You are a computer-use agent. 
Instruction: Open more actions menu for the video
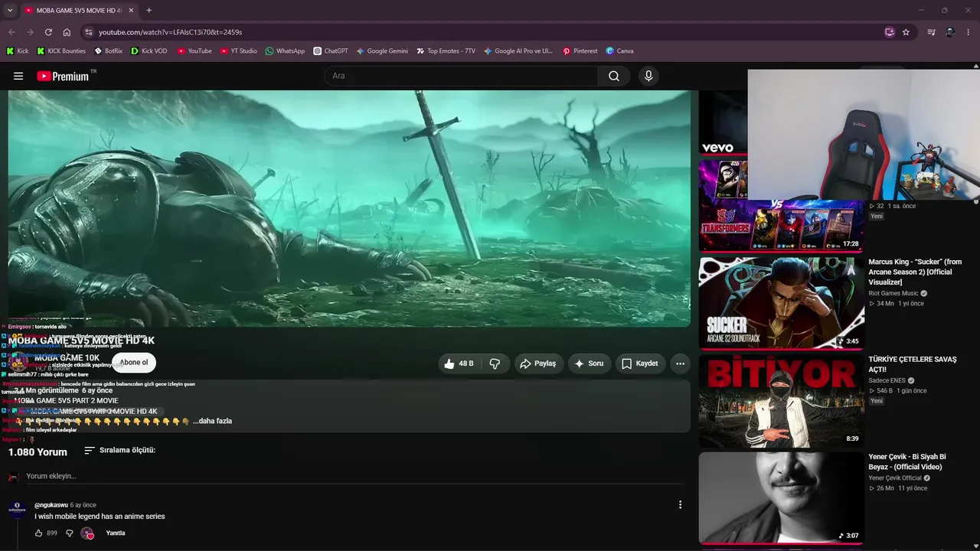(x=680, y=364)
